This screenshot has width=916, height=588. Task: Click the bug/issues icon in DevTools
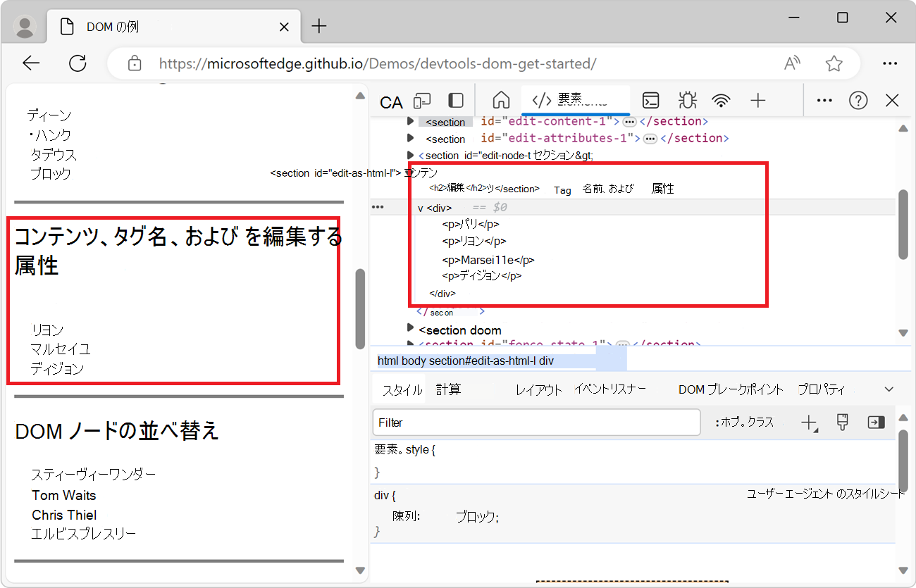pyautogui.click(x=687, y=101)
